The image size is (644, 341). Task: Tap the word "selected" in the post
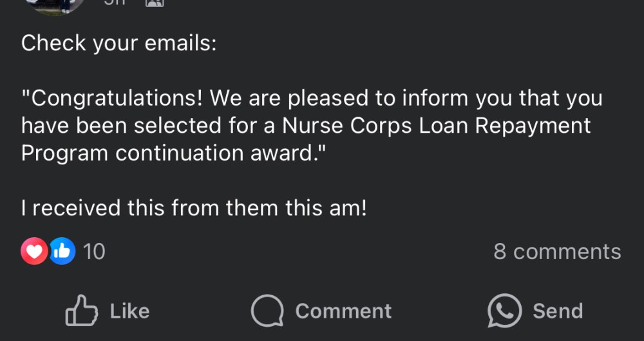(x=178, y=126)
